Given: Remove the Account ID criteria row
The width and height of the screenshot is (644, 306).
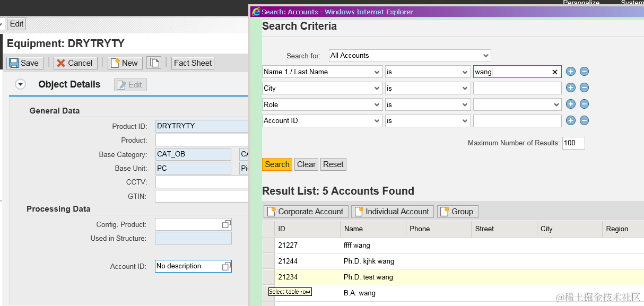Looking at the screenshot, I should click(584, 120).
